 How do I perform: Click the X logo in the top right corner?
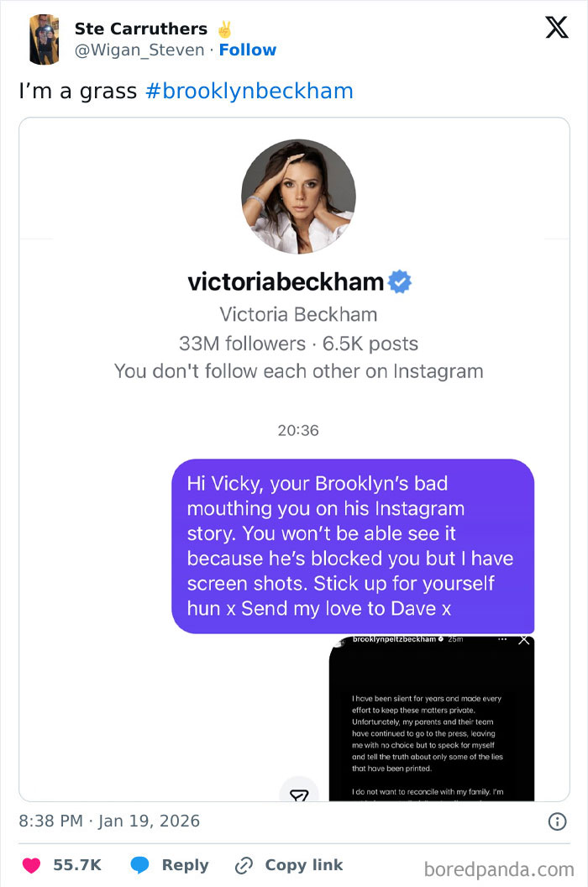[x=555, y=27]
